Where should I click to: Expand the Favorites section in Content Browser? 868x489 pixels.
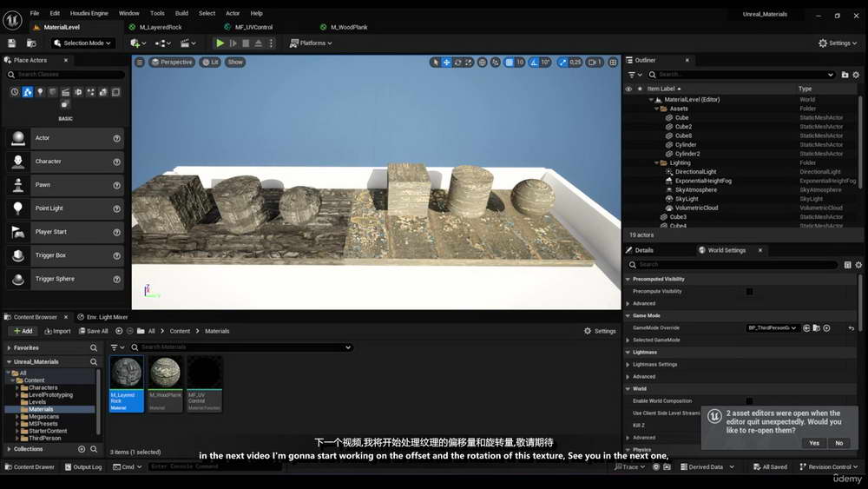10,347
